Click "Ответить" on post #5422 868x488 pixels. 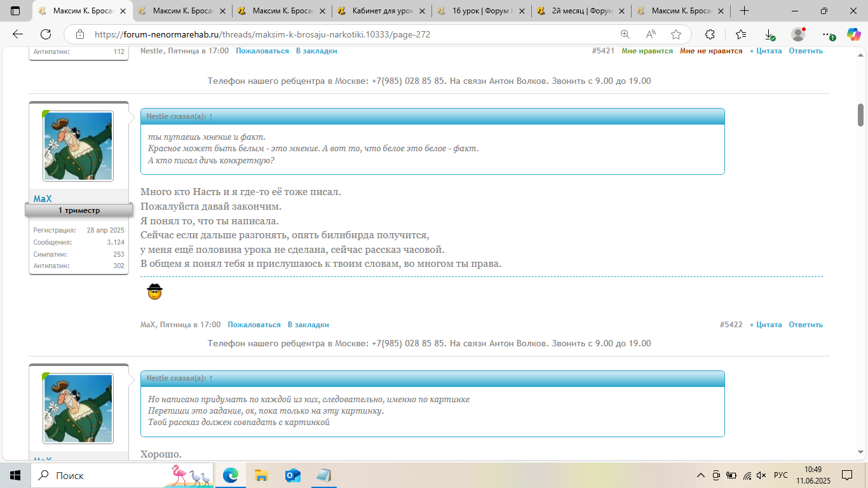805,325
